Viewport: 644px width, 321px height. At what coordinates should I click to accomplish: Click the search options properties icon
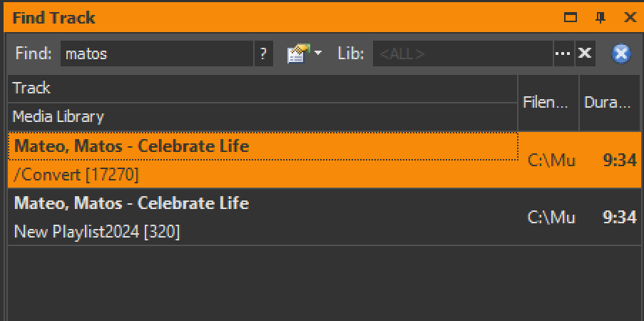[296, 53]
